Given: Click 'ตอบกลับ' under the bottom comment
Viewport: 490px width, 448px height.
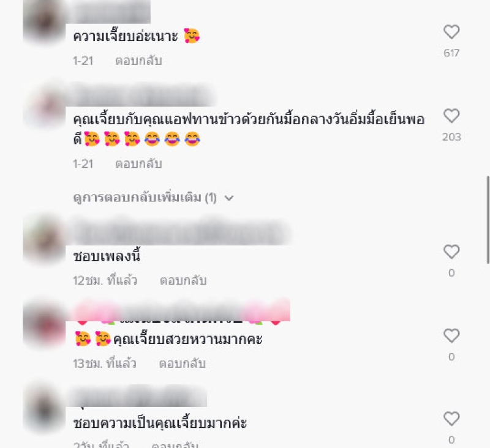Looking at the screenshot, I should click(175, 444).
